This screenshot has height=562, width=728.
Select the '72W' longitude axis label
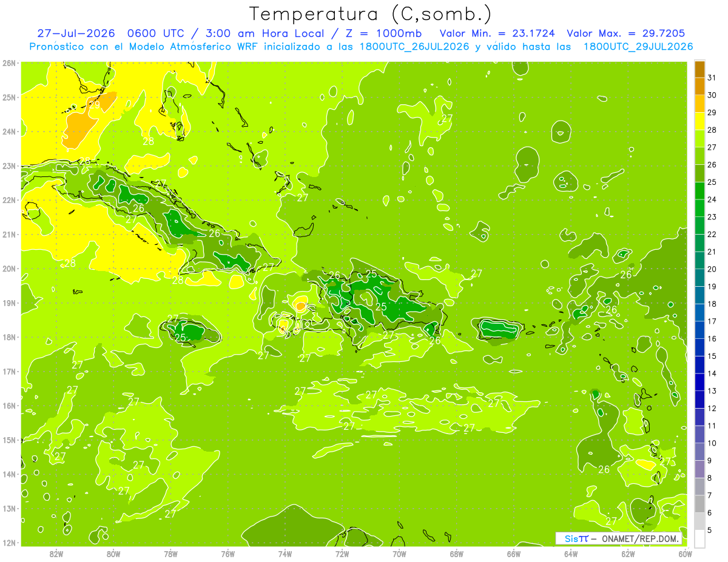(342, 554)
